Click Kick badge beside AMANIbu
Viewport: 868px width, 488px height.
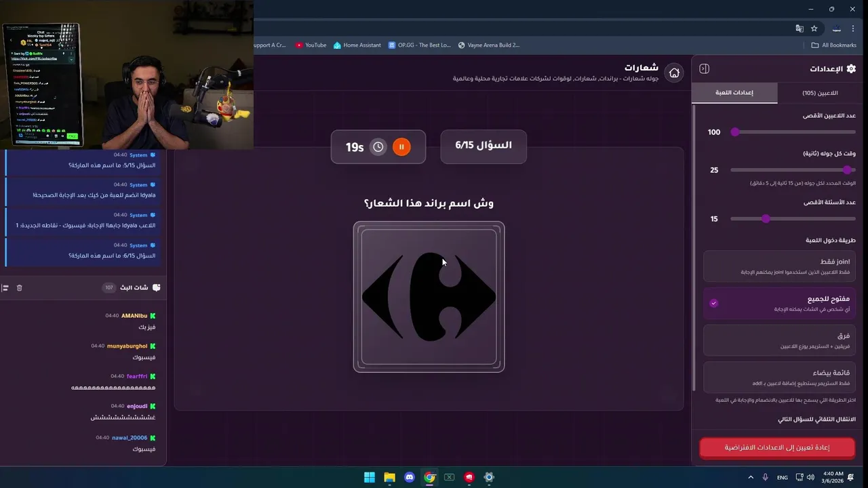(153, 316)
